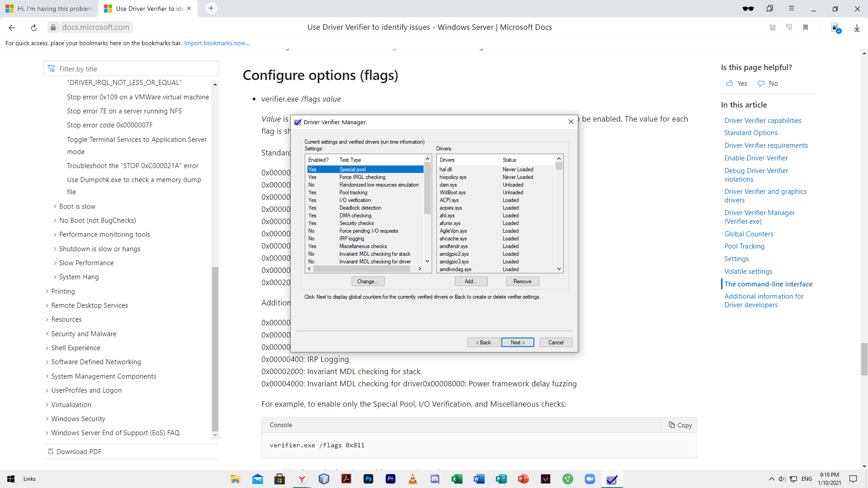Go back to the previous page
The image size is (868, 488).
(12, 28)
